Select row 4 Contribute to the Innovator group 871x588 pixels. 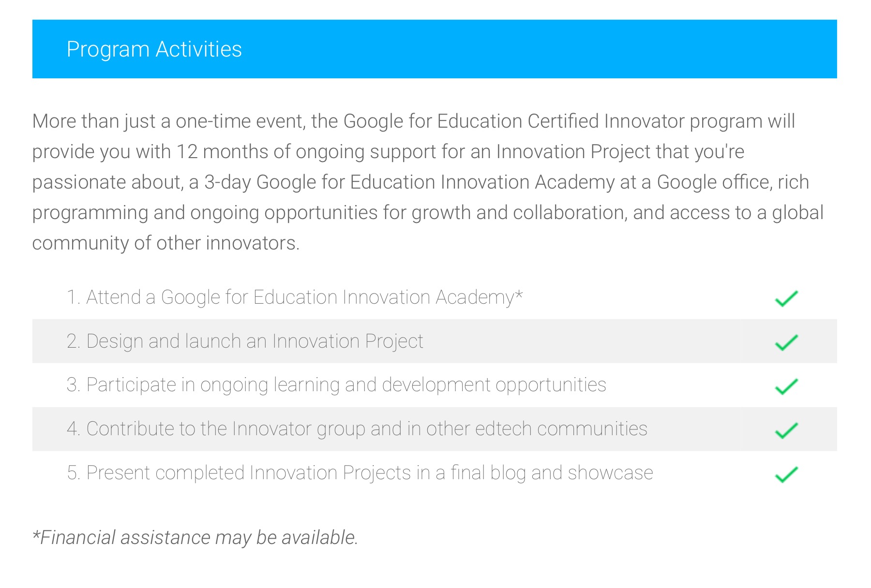(435, 429)
